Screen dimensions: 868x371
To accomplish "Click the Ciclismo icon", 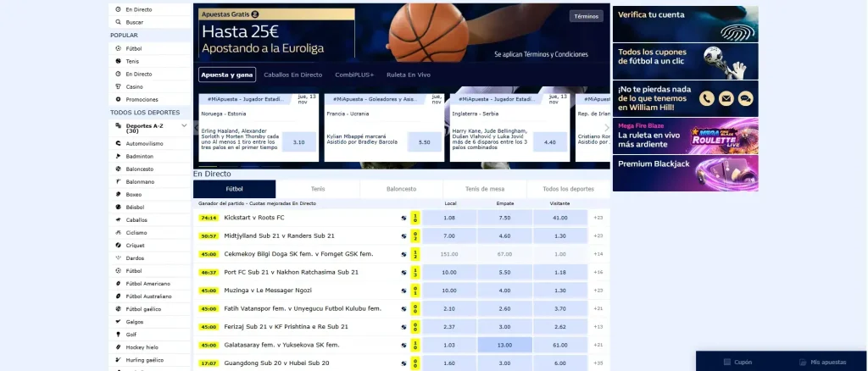I will (118, 232).
